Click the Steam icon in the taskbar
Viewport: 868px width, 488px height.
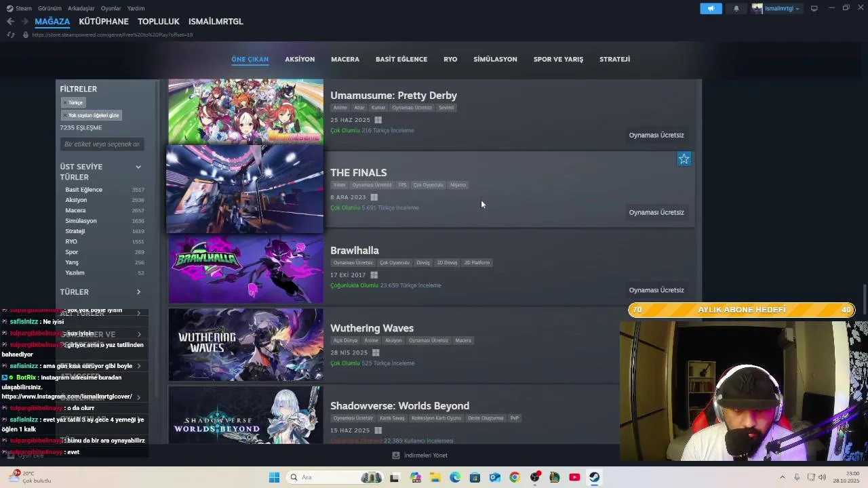pos(594,477)
